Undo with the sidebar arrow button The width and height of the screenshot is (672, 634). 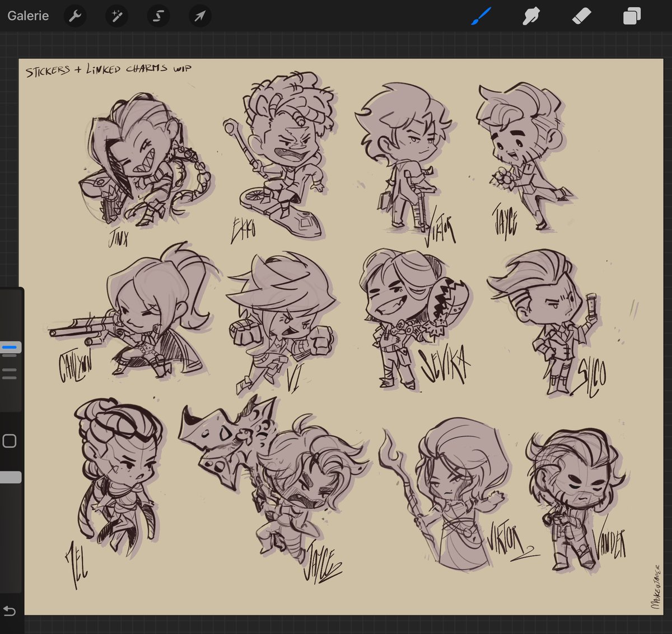(9, 610)
